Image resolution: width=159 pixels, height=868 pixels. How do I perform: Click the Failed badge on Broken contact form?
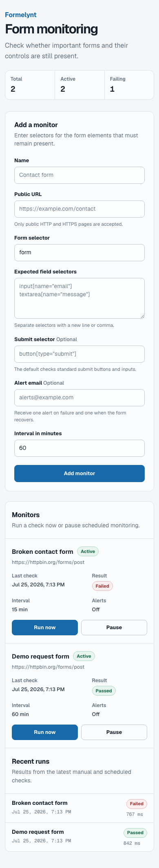(x=102, y=586)
